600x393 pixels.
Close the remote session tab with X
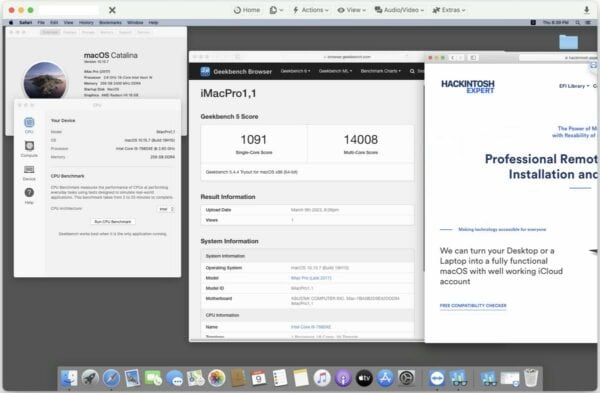tap(112, 10)
